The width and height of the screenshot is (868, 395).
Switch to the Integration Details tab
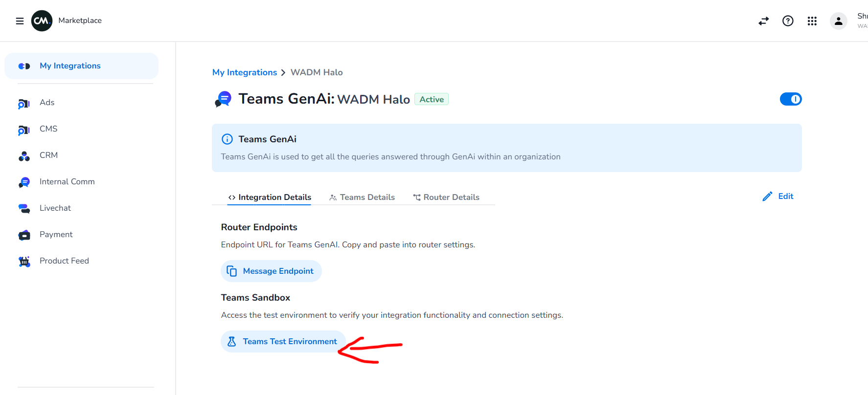tap(270, 197)
